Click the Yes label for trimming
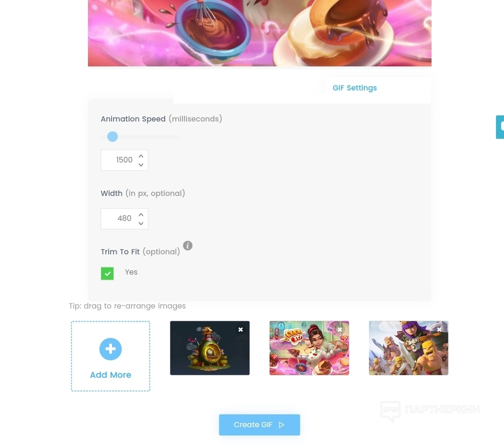 [x=131, y=272]
